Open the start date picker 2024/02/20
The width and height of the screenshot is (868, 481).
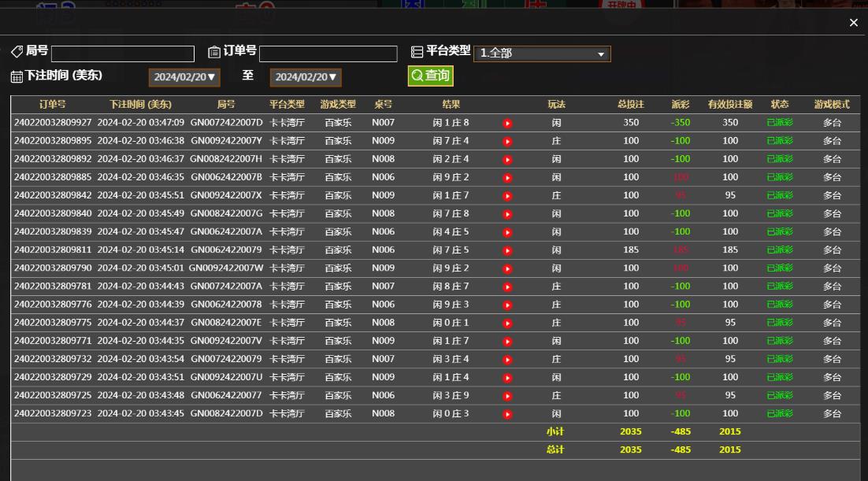click(184, 77)
